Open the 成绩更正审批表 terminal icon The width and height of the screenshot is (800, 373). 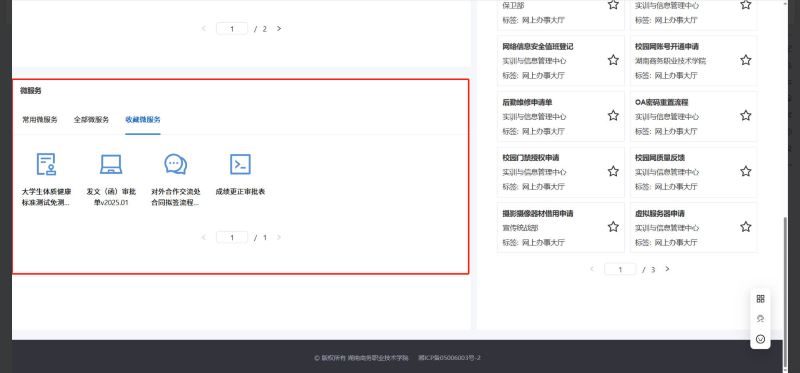240,164
